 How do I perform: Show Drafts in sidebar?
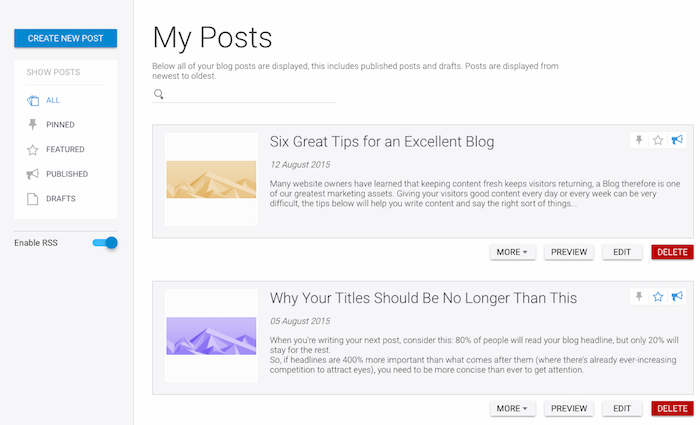[x=60, y=198]
